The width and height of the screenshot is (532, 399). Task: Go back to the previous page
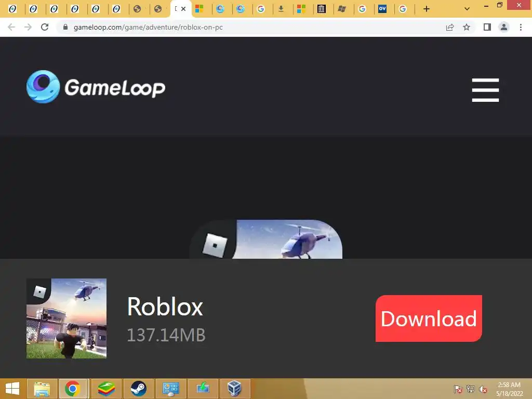[x=11, y=27]
